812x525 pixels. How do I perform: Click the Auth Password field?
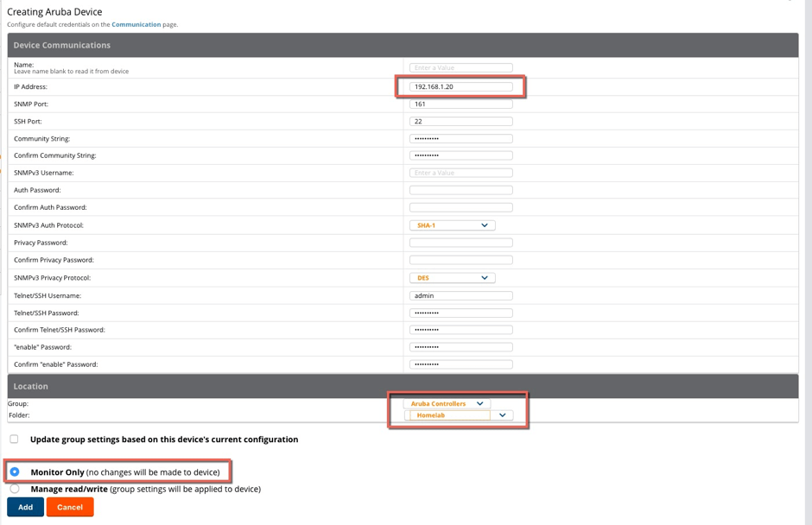point(460,190)
